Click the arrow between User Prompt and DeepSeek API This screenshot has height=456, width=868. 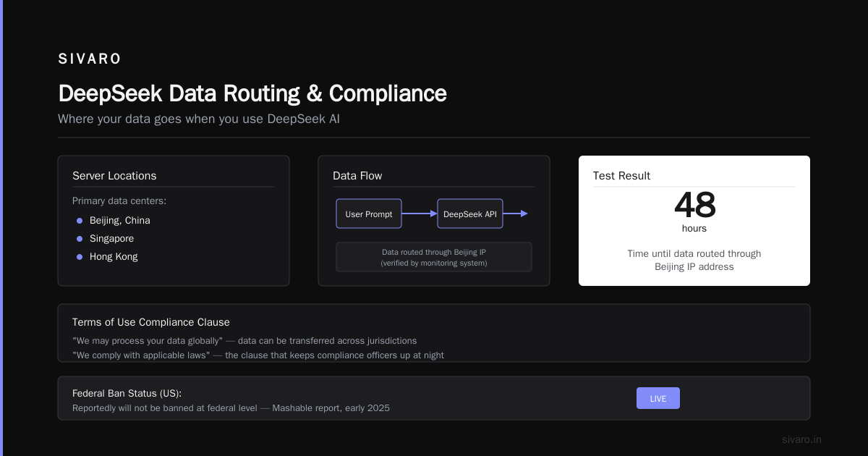tap(420, 214)
